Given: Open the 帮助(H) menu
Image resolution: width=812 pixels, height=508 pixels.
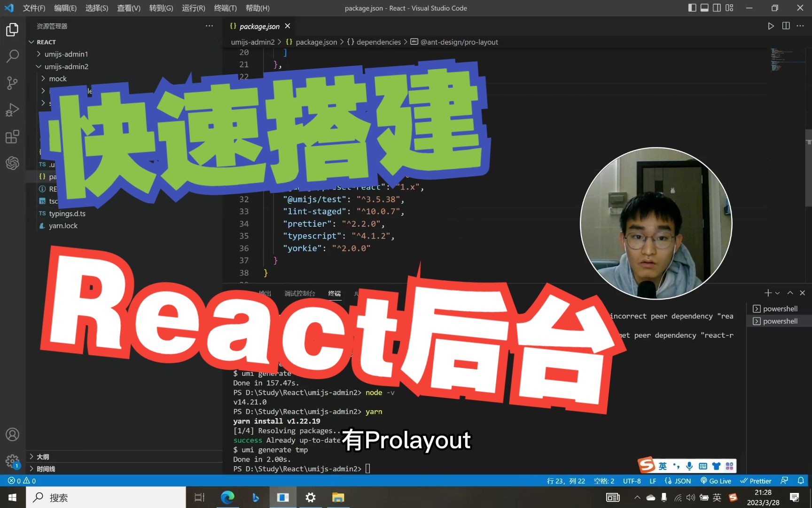Looking at the screenshot, I should coord(258,8).
